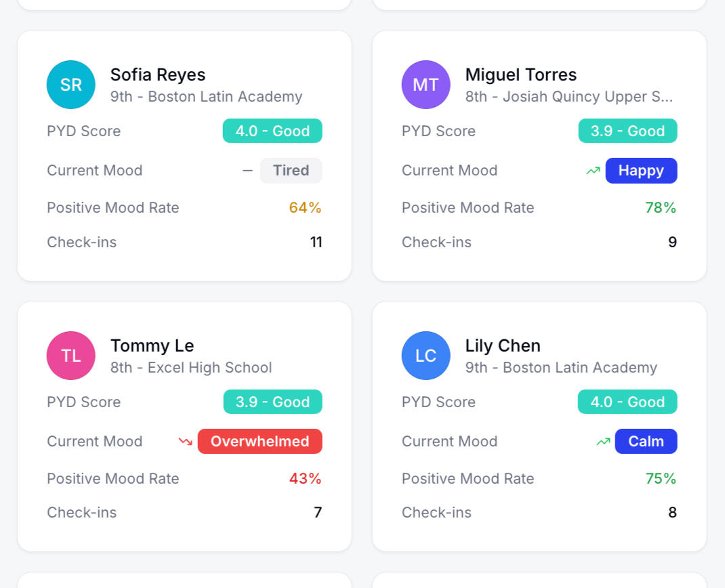Click Tommy Le's 43% positive mood rate
This screenshot has height=588, width=725.
tap(306, 479)
